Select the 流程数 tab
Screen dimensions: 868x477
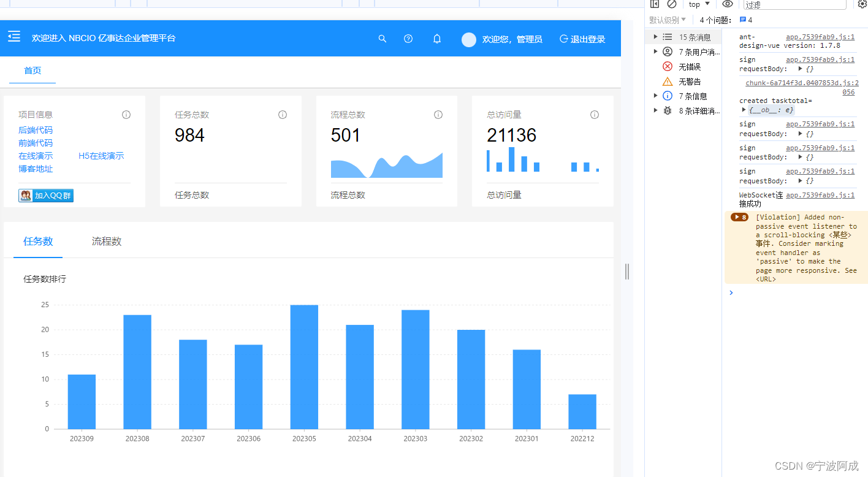click(x=107, y=242)
